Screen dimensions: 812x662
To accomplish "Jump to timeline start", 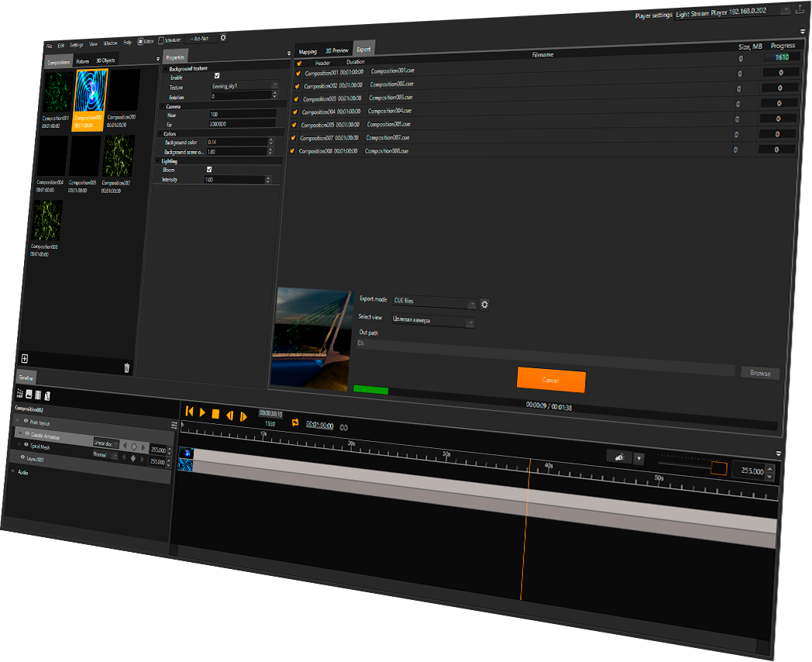I will [189, 412].
